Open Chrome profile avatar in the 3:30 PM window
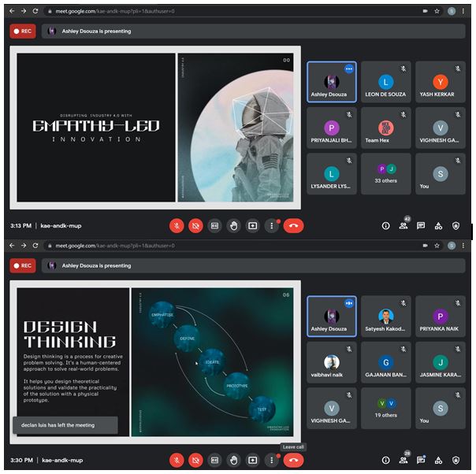476x474 pixels. pyautogui.click(x=452, y=246)
